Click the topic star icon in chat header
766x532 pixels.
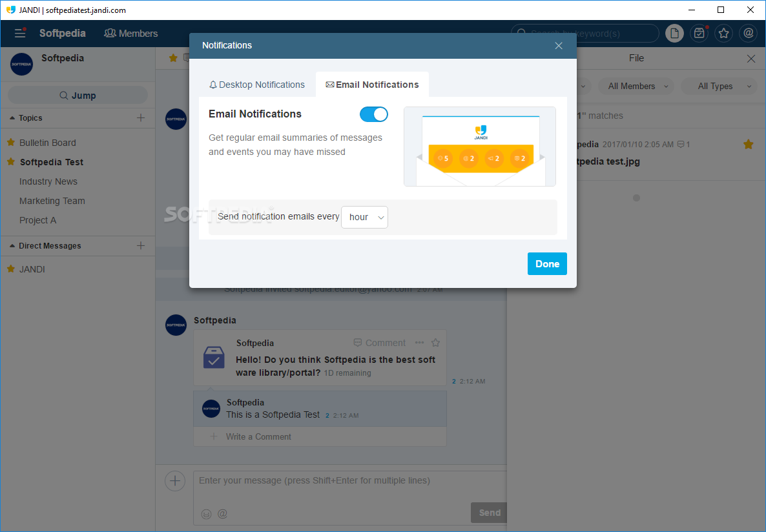click(x=173, y=58)
